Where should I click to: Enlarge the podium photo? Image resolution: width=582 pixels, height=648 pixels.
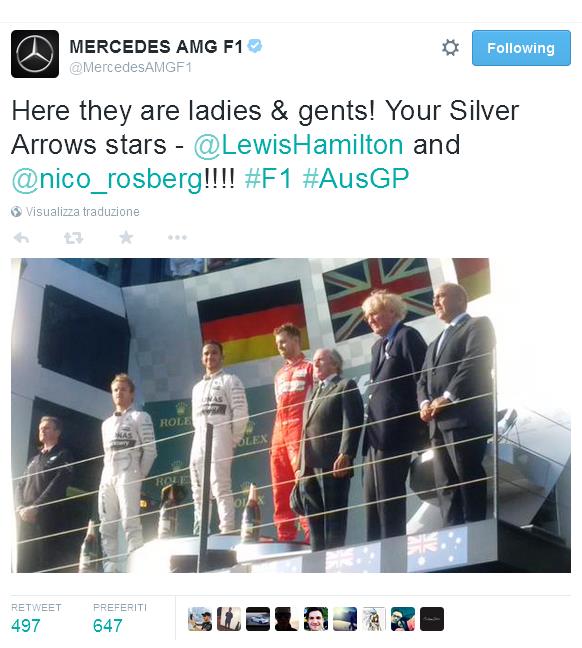coord(291,415)
